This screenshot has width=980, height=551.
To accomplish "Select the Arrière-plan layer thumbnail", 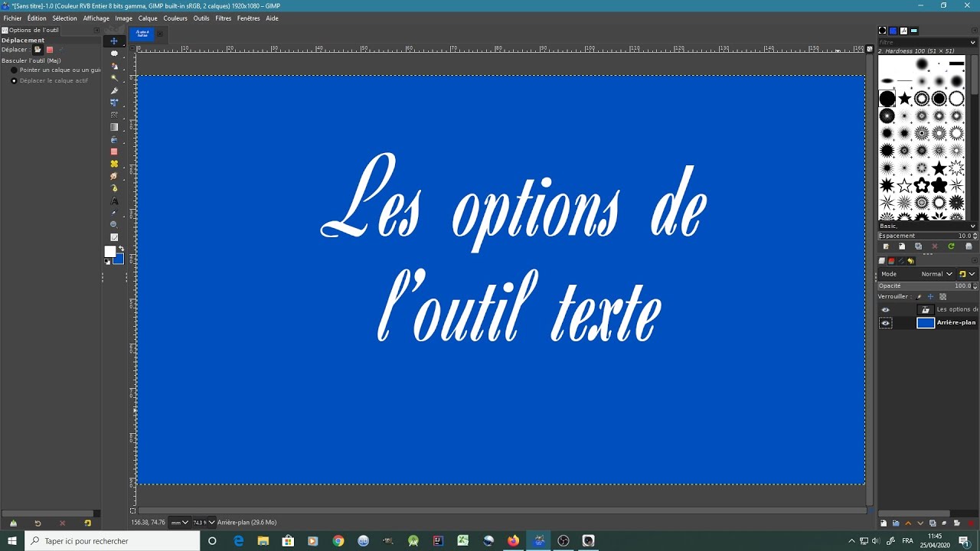I will click(x=926, y=323).
